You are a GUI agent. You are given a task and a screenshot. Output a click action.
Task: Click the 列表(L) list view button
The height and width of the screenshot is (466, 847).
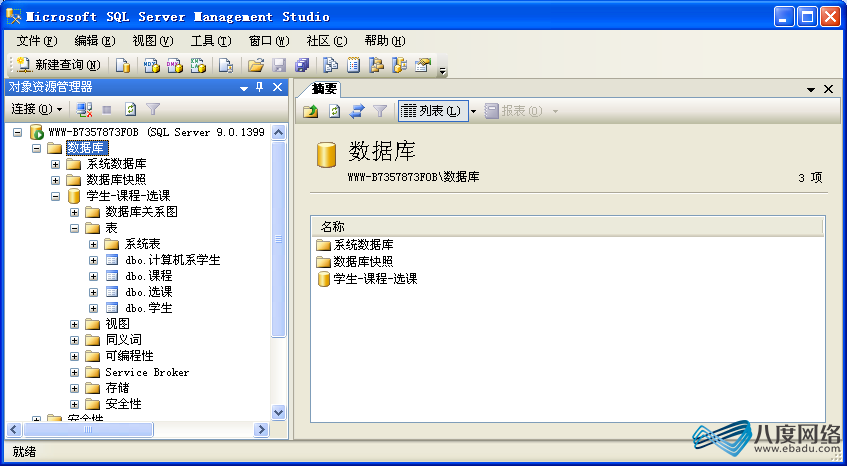coord(433,111)
